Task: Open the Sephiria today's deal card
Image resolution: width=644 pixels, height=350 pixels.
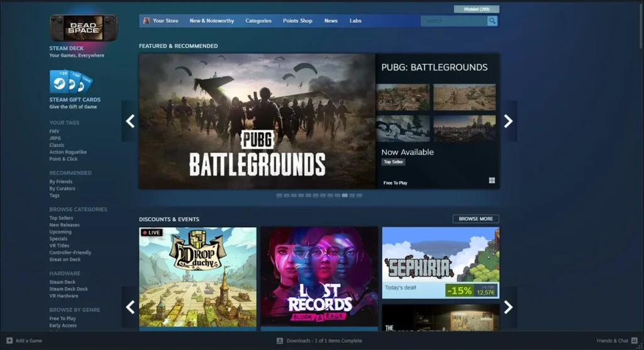Action: [x=441, y=262]
